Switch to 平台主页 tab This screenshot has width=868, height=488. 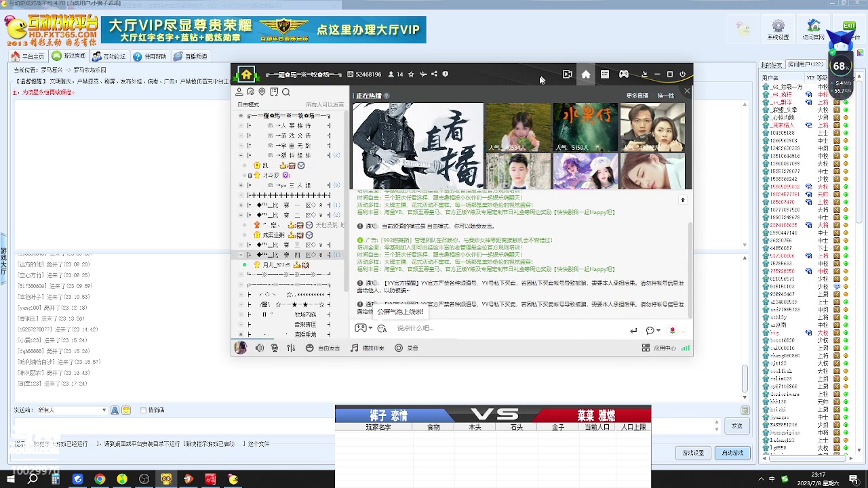29,56
